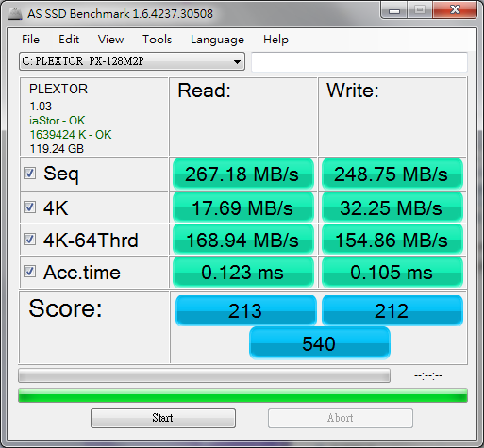Click the Seq write result 248.75 MB/s

pyautogui.click(x=392, y=174)
